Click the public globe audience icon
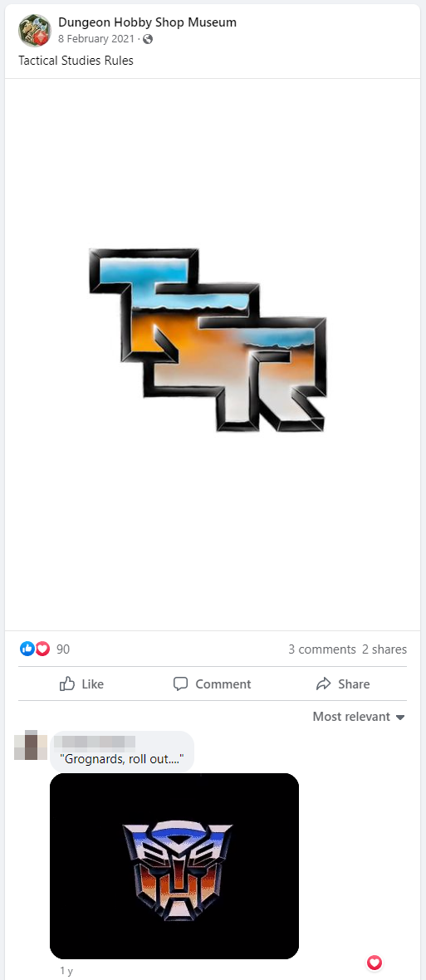This screenshot has width=426, height=980. pos(148,39)
